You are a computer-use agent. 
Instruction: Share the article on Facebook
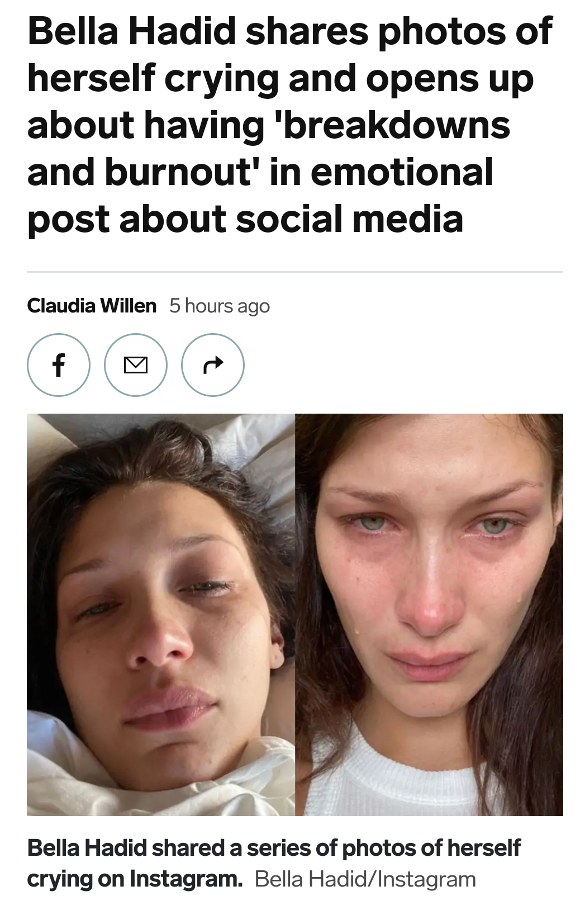pos(58,365)
